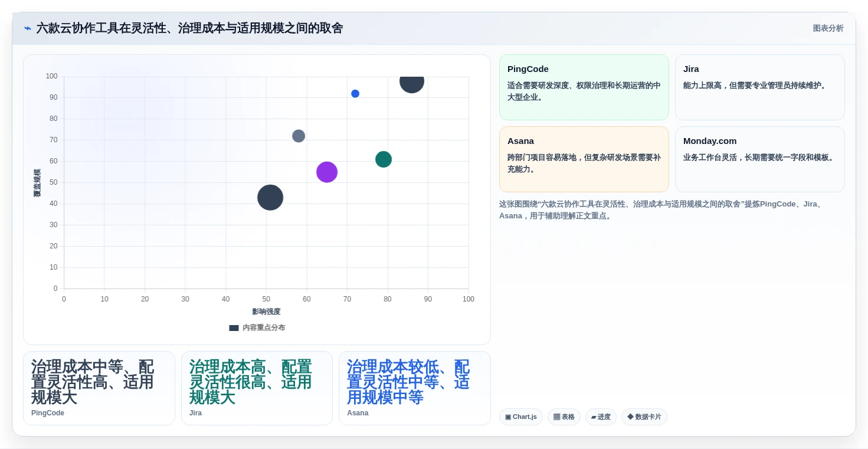The height and width of the screenshot is (449, 868).
Task: Click the 覆盖规模 y-axis label
Action: [x=37, y=183]
